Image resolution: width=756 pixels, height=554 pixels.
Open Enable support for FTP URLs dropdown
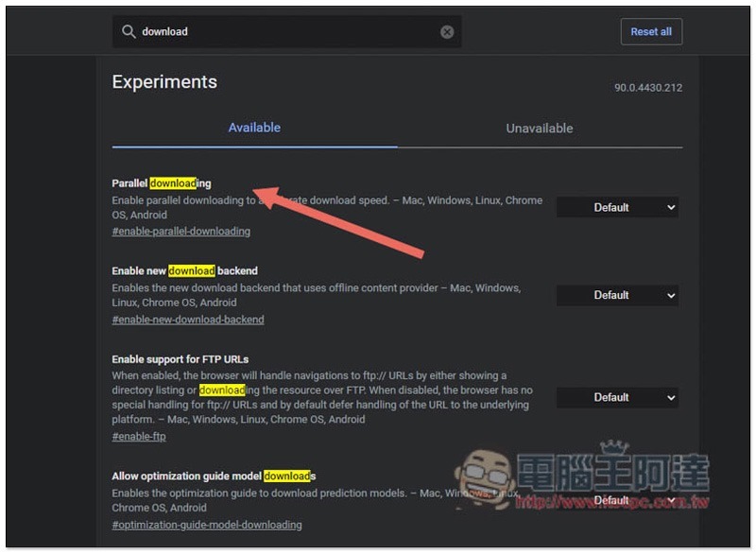click(618, 397)
